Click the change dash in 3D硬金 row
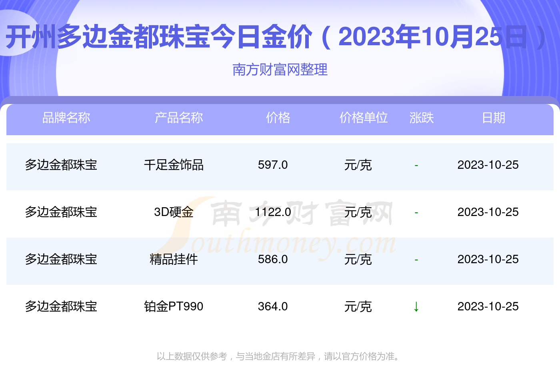560x392 pixels. click(416, 212)
